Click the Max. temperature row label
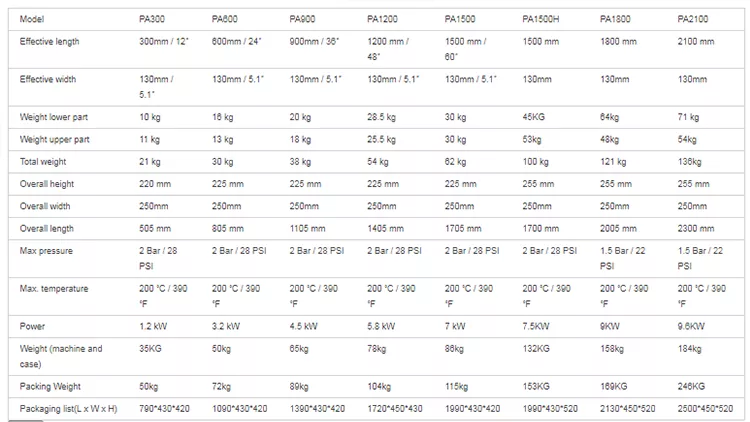The height and width of the screenshot is (422, 750). click(54, 289)
